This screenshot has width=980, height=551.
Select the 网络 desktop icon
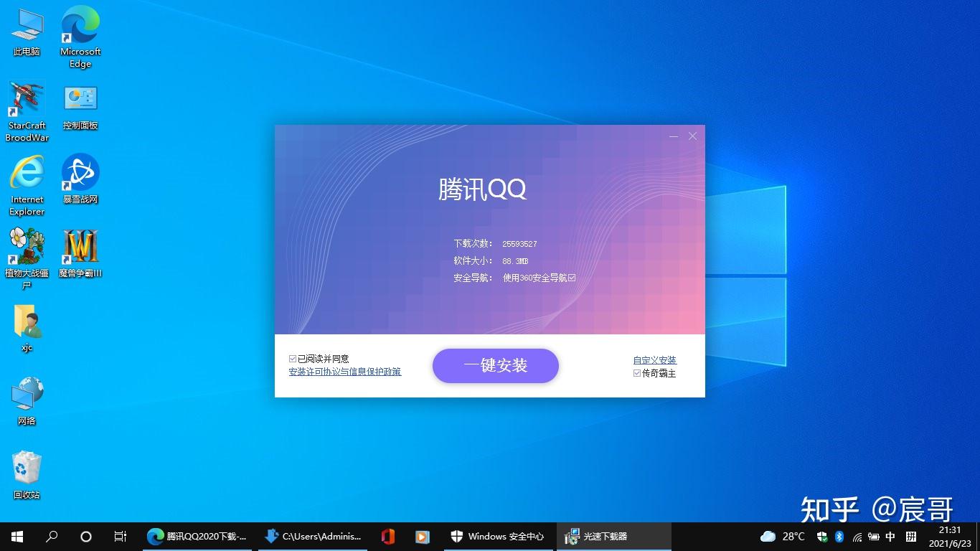(x=27, y=401)
